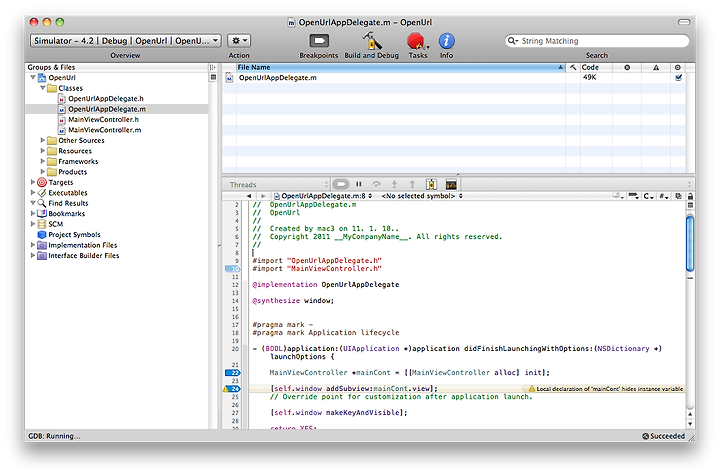Click the Project Symbols cube icon
Screen dimensions: 720x476
coord(42,235)
